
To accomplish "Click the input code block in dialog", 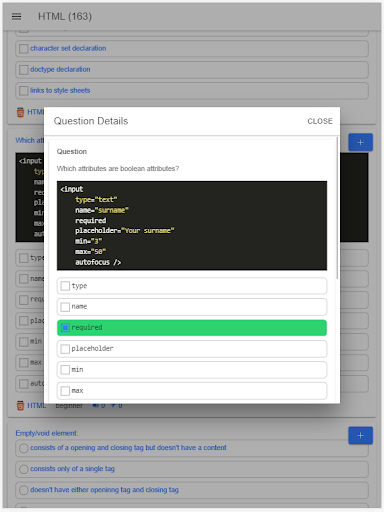I will click(192, 226).
